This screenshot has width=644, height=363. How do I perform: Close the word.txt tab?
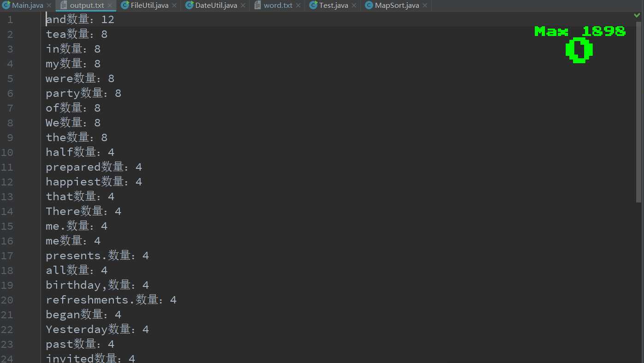click(298, 6)
